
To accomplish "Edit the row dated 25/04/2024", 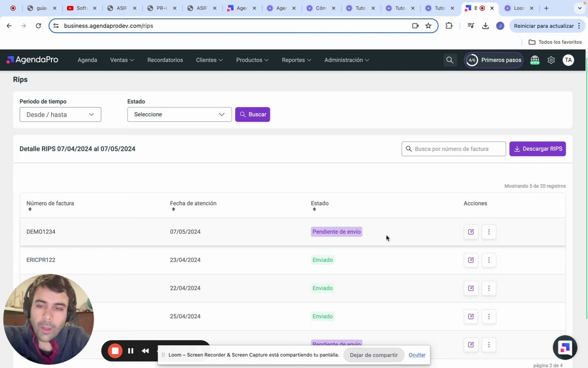I will point(471,316).
